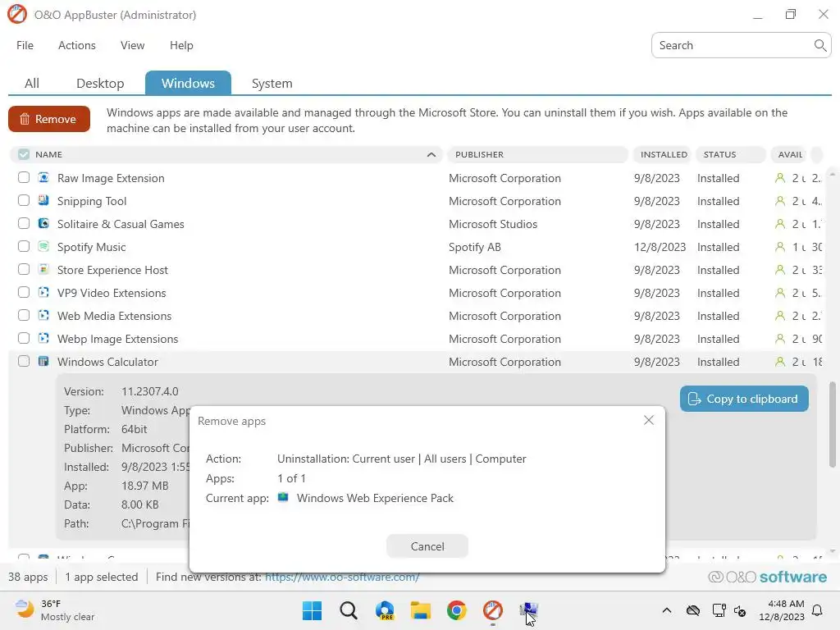Close the Remove apps dialog with X
The width and height of the screenshot is (840, 630).
coord(649,421)
